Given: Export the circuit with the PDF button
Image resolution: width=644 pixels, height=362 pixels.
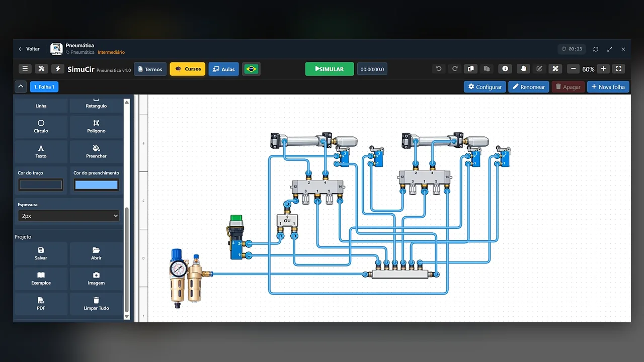Looking at the screenshot, I should point(41,304).
